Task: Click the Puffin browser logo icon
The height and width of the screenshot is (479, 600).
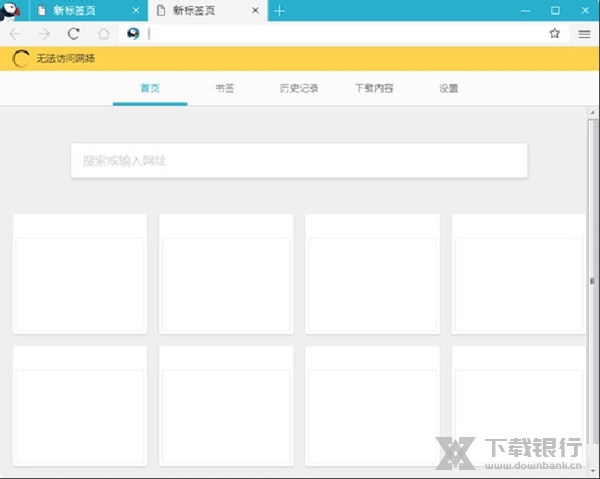Action: coord(11,11)
